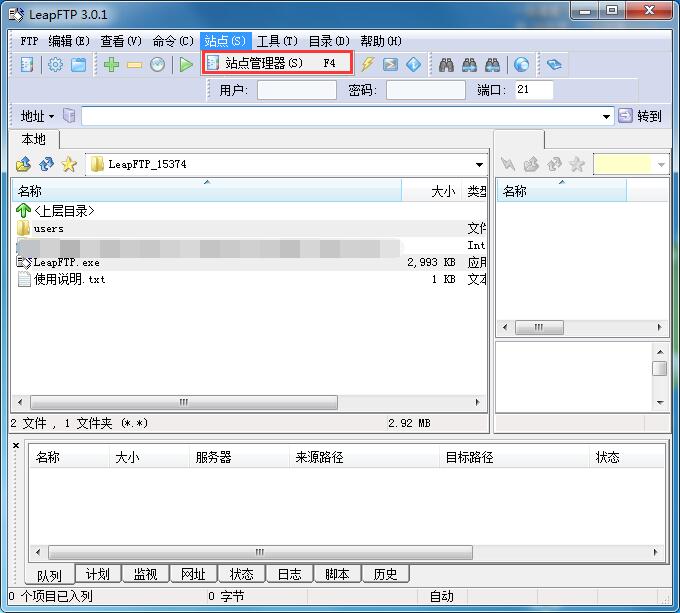Click the third binoculars icon

[492, 65]
